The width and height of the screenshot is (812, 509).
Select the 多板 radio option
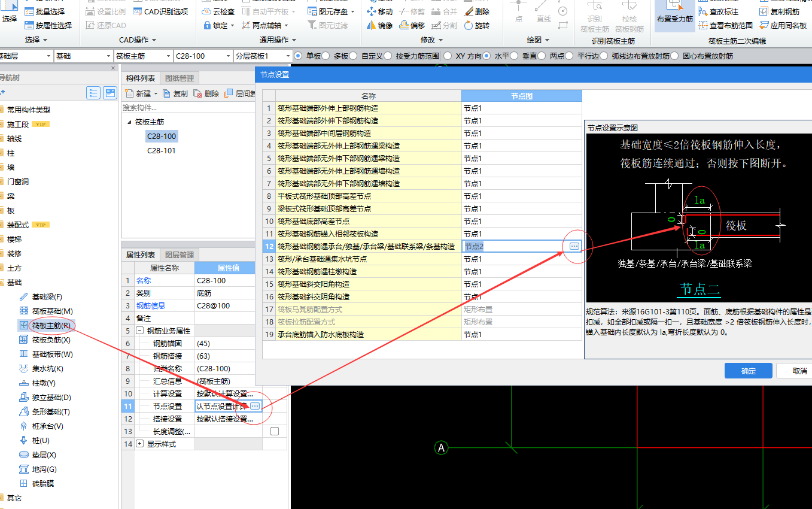[326, 56]
